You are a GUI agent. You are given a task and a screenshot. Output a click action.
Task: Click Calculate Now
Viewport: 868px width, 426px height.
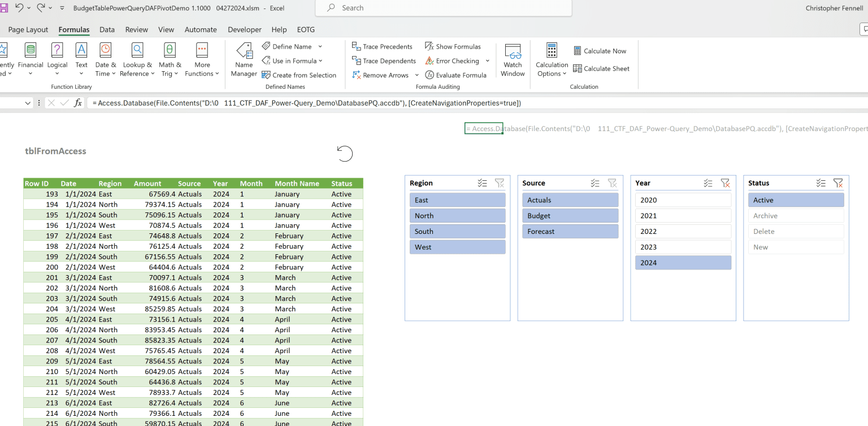[x=600, y=51]
